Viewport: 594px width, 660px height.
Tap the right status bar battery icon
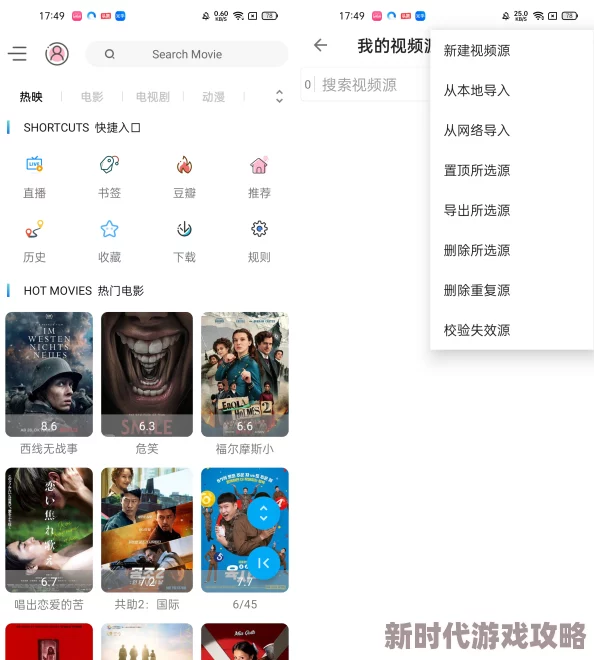click(x=570, y=16)
